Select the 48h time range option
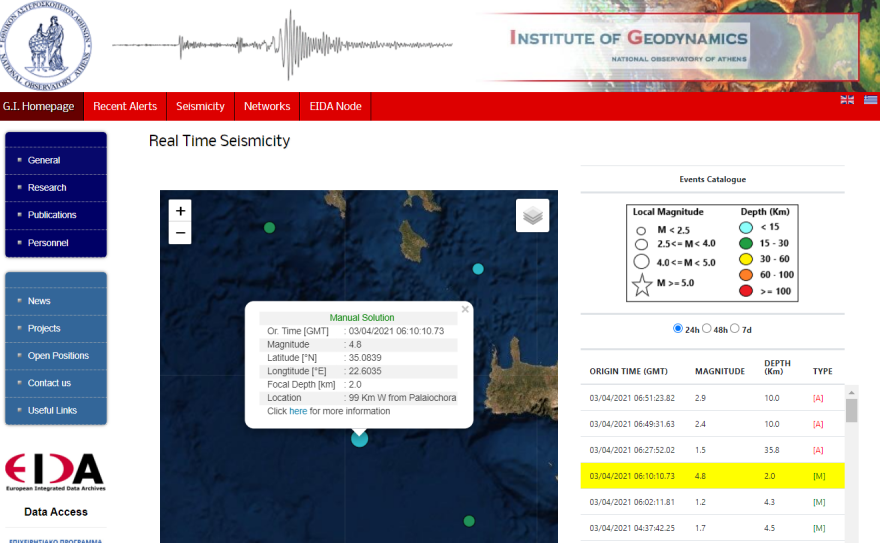880x543 pixels. [707, 328]
